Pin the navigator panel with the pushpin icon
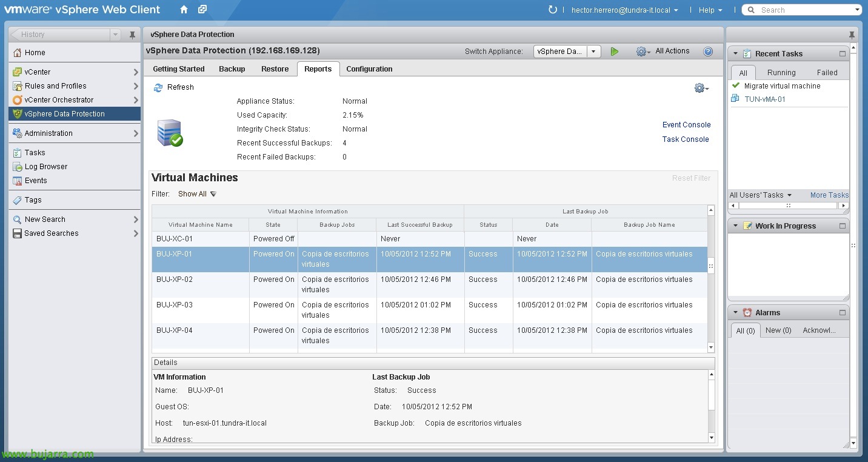The width and height of the screenshot is (868, 462). [132, 35]
